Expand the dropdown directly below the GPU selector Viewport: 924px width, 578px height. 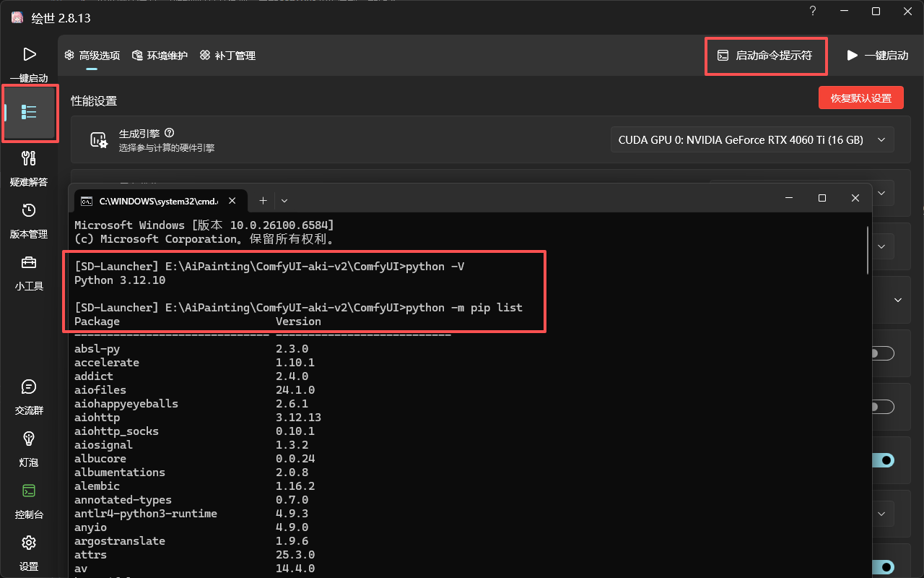(x=881, y=193)
